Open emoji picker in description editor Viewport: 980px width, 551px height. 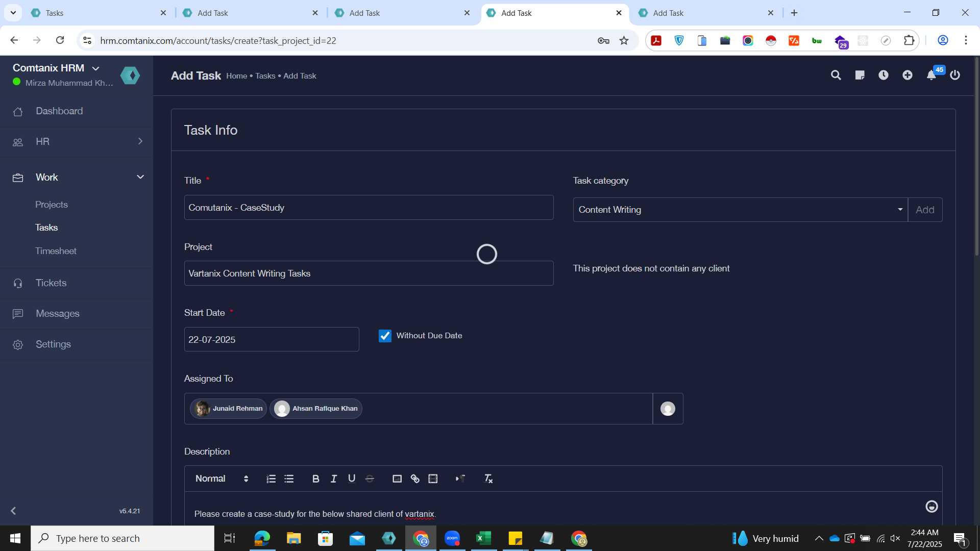click(x=932, y=506)
